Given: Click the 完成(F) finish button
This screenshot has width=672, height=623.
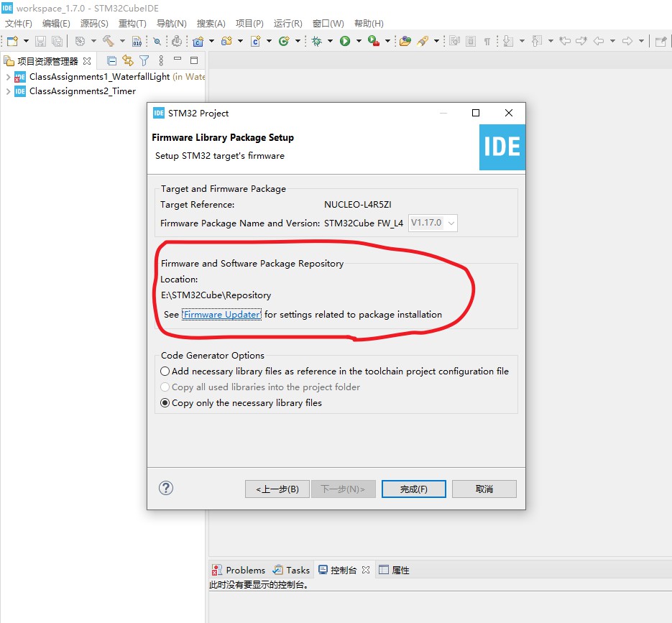Looking at the screenshot, I should point(413,489).
